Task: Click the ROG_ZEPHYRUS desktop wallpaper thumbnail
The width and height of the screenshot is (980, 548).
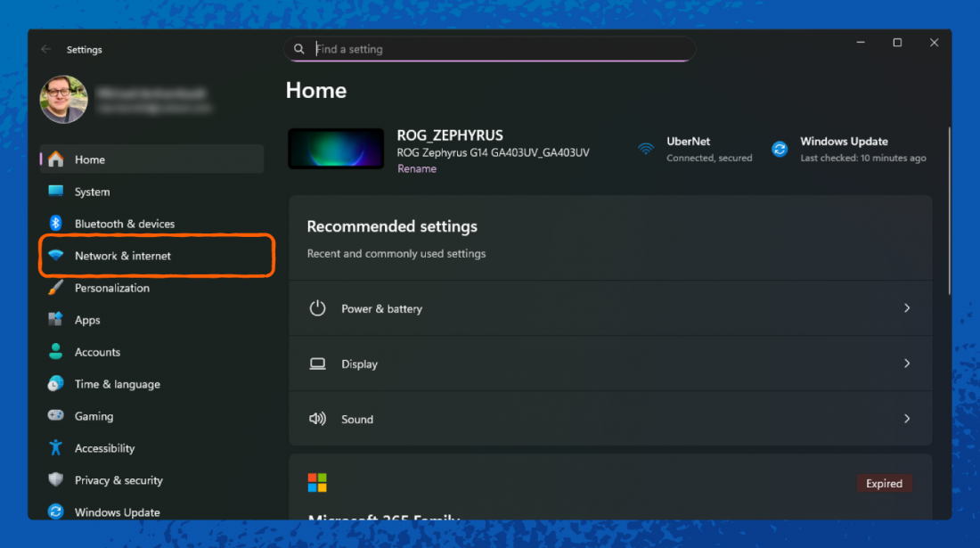Action: pos(336,149)
